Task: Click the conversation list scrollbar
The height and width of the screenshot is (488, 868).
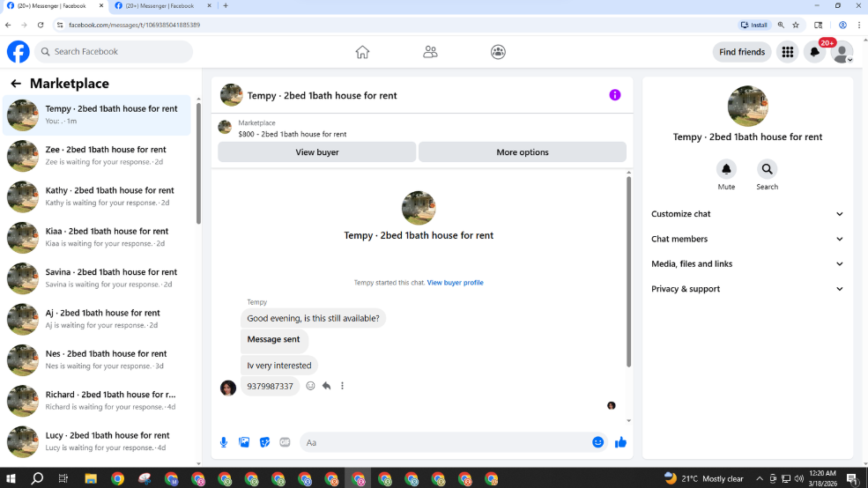Action: 199,163
